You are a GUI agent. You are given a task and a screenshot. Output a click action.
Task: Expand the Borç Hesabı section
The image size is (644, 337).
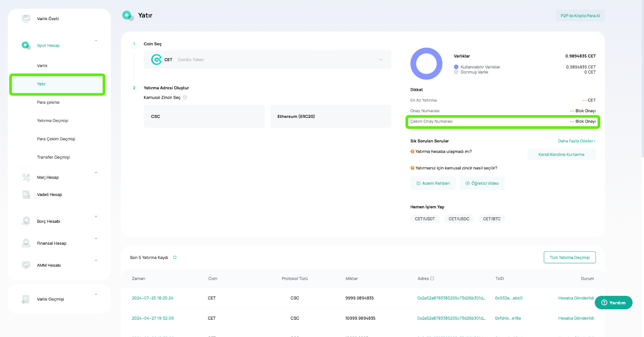click(x=96, y=216)
